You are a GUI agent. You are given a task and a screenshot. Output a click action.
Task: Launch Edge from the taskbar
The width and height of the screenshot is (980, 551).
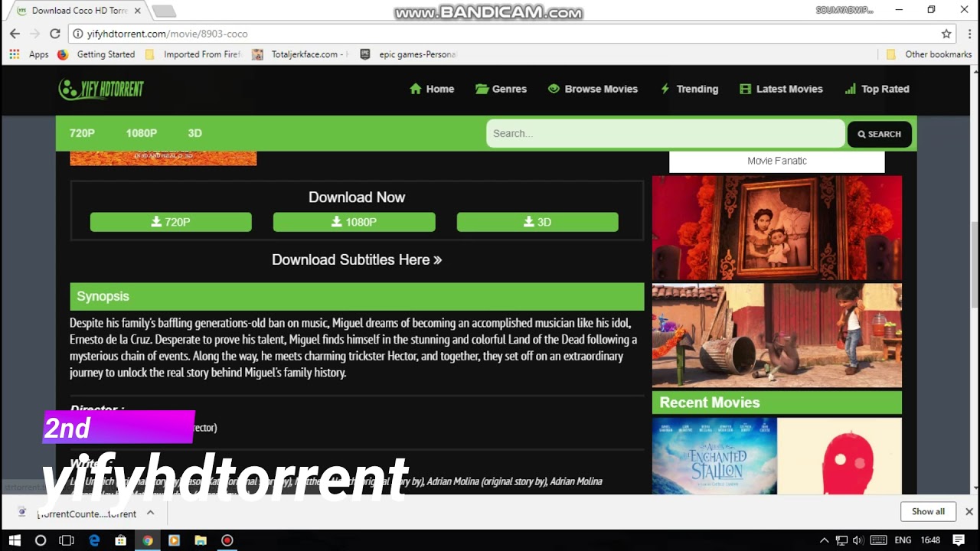tap(94, 540)
